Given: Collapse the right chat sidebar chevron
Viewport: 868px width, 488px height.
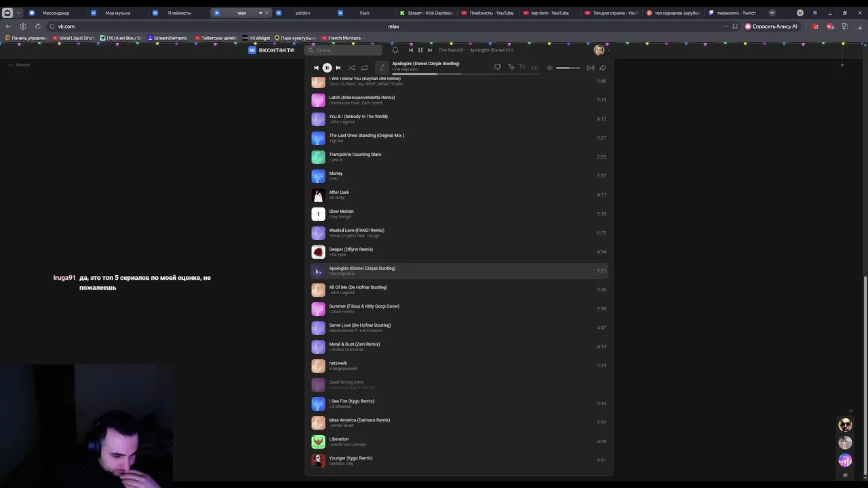Looking at the screenshot, I should 850,411.
